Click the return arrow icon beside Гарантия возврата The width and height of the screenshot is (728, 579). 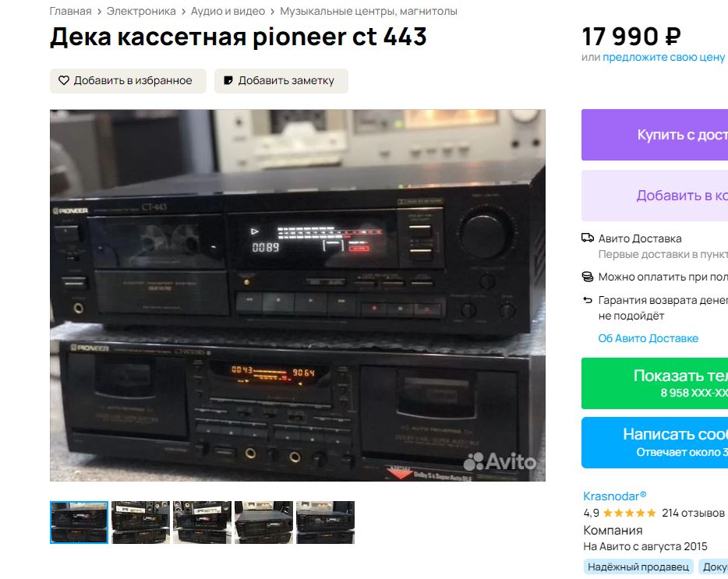588,300
